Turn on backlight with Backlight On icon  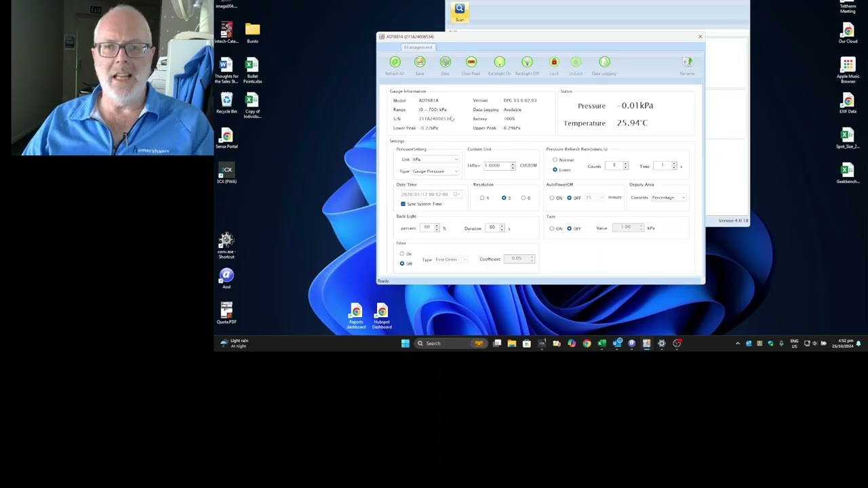[499, 62]
